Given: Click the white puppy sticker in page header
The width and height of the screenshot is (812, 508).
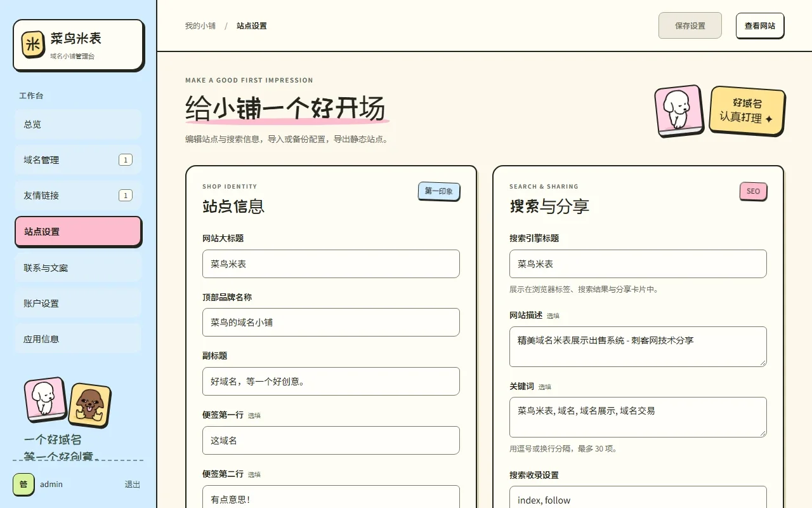Looking at the screenshot, I should point(679,110).
